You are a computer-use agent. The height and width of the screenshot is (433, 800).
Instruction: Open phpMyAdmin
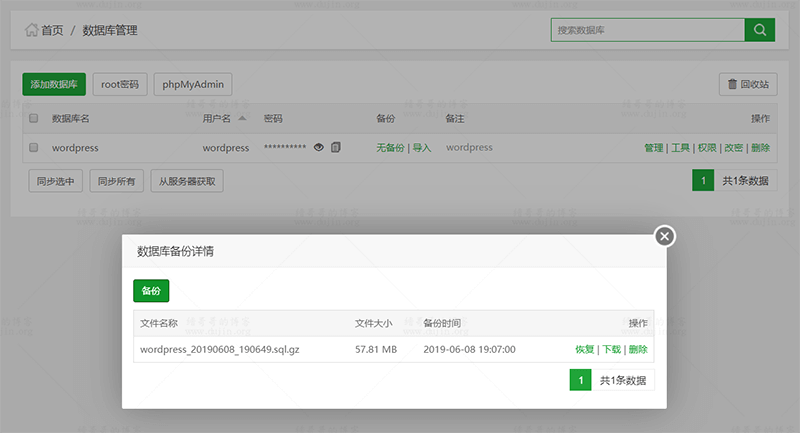(x=193, y=84)
